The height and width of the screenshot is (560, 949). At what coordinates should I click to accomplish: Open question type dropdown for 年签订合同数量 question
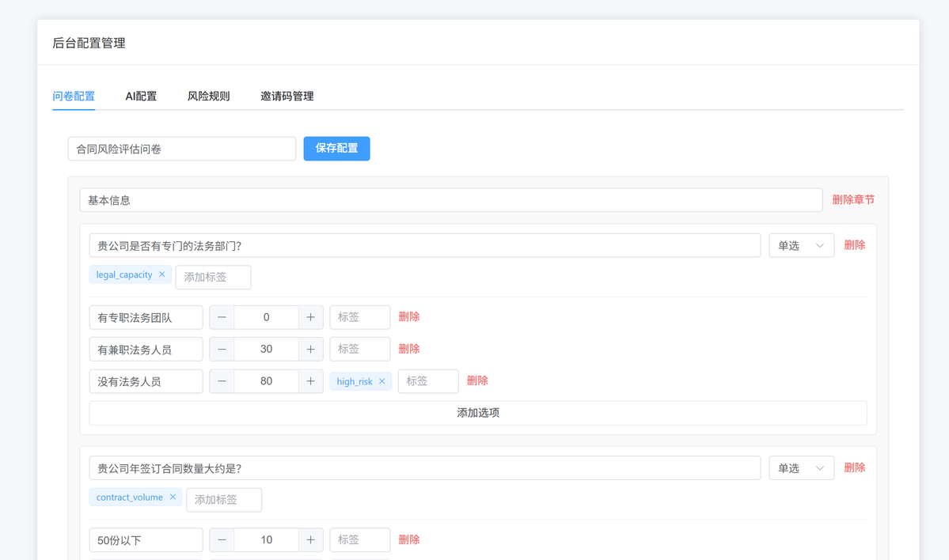(x=801, y=468)
